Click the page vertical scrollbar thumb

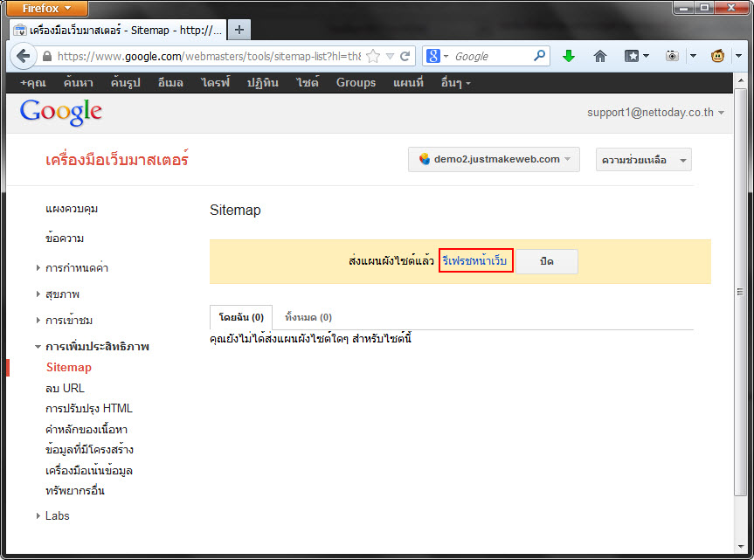[741, 293]
